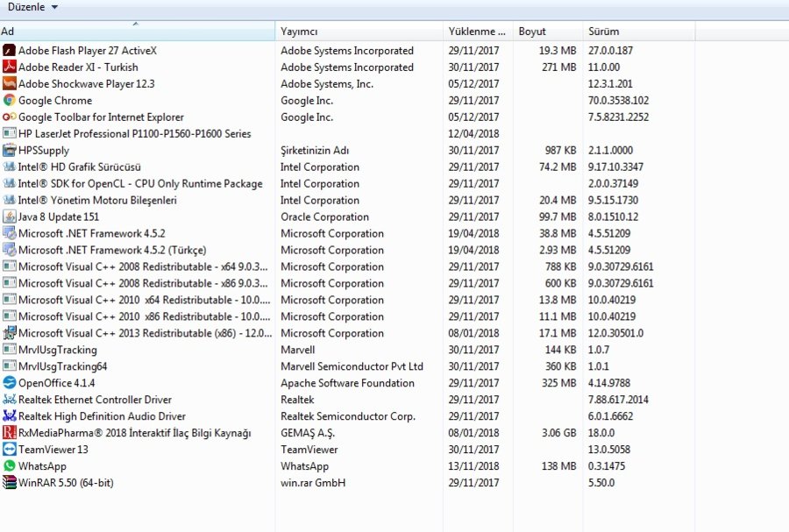Screen dimensions: 789x532
Task: Click publisher win.rar GmbH
Action: point(313,483)
